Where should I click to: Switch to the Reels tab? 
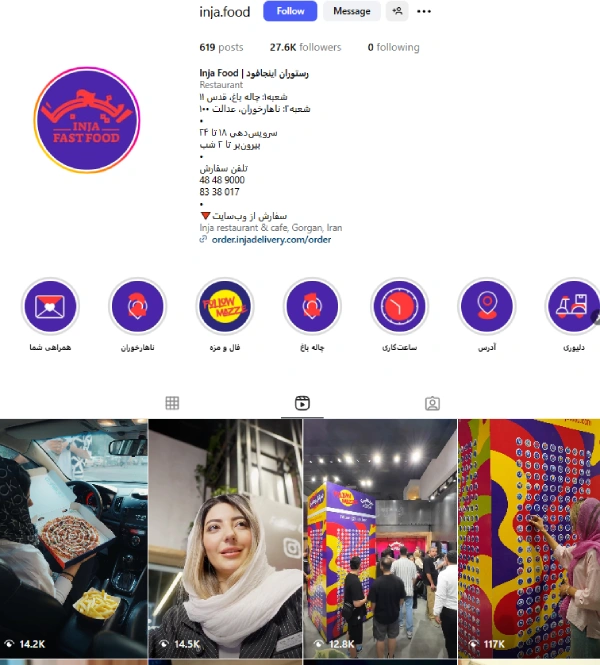tap(302, 403)
